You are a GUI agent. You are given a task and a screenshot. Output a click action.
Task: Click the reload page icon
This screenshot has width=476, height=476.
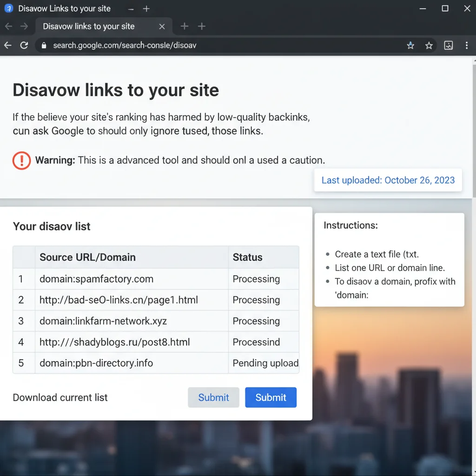[x=24, y=46]
